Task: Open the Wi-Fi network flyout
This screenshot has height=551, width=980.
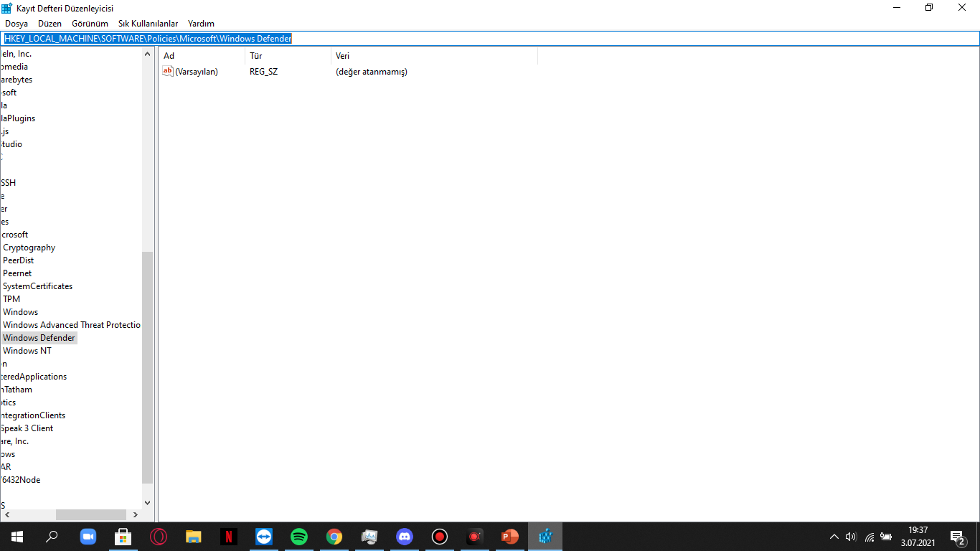Action: point(870,537)
